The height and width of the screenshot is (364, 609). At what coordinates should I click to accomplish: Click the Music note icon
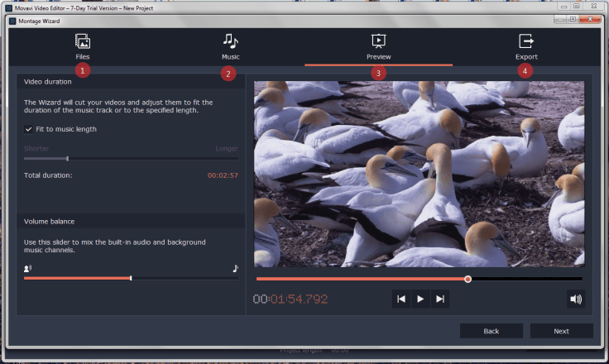tap(230, 41)
